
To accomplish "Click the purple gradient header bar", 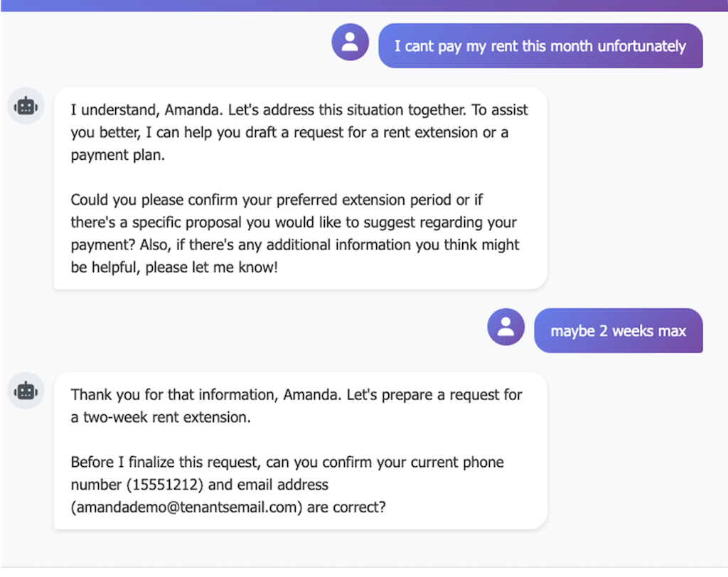I will click(x=364, y=5).
